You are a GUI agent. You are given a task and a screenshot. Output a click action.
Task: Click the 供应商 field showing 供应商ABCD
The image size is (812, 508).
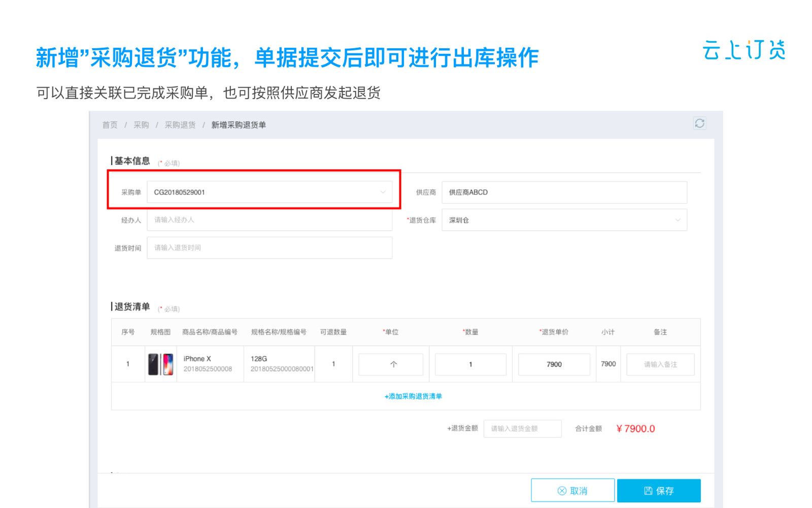coord(564,193)
